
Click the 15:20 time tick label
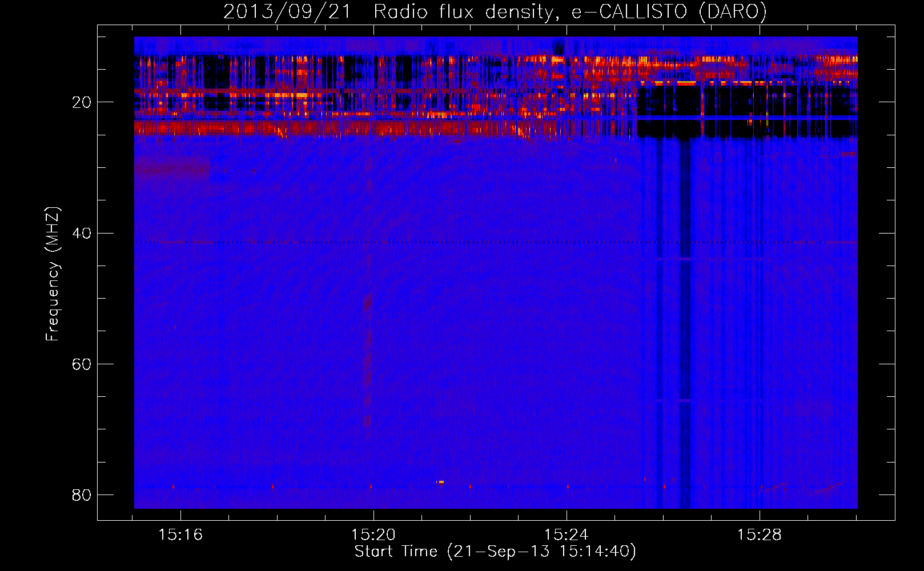(373, 535)
